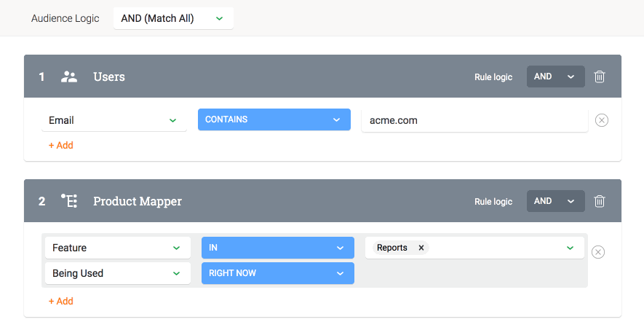The image size is (644, 330).
Task: Expand the Reports feature values list
Action: (x=570, y=248)
